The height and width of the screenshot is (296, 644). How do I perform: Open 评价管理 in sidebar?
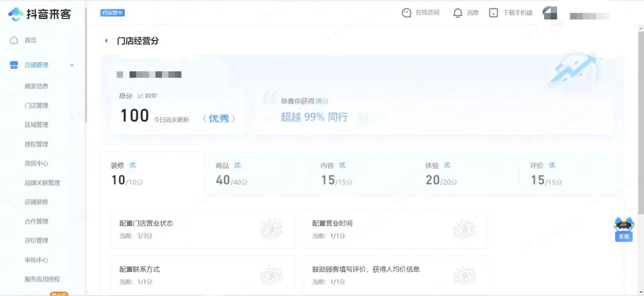(x=36, y=240)
